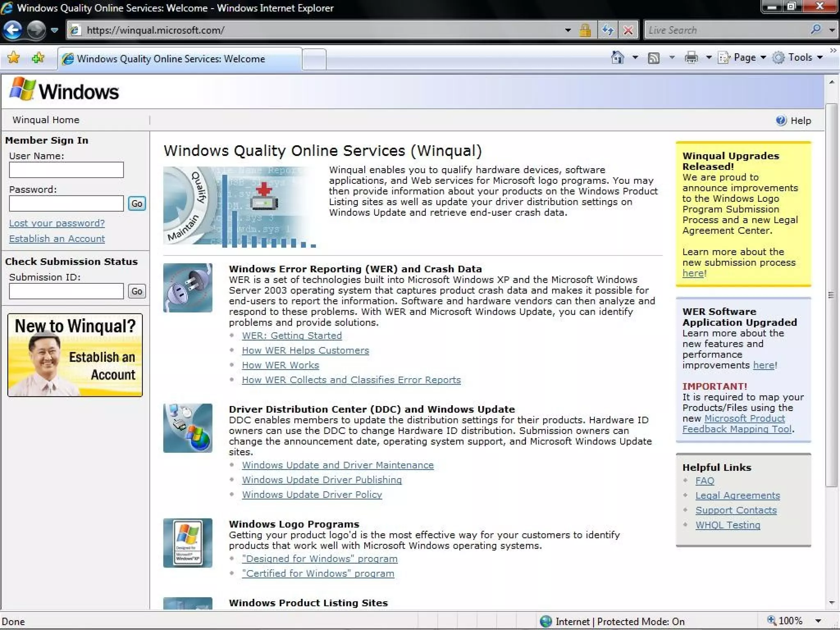Expand the address bar history dropdown
The height and width of the screenshot is (630, 840).
(568, 30)
